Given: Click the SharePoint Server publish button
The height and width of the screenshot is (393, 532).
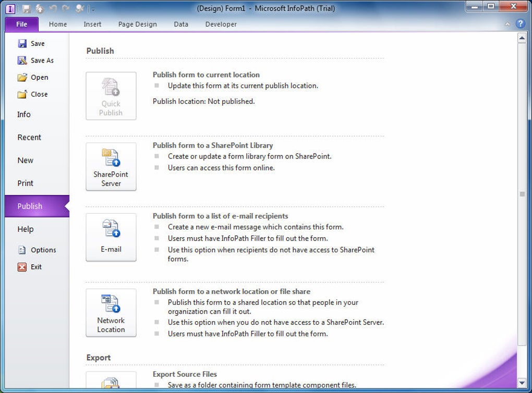Looking at the screenshot, I should (x=111, y=166).
